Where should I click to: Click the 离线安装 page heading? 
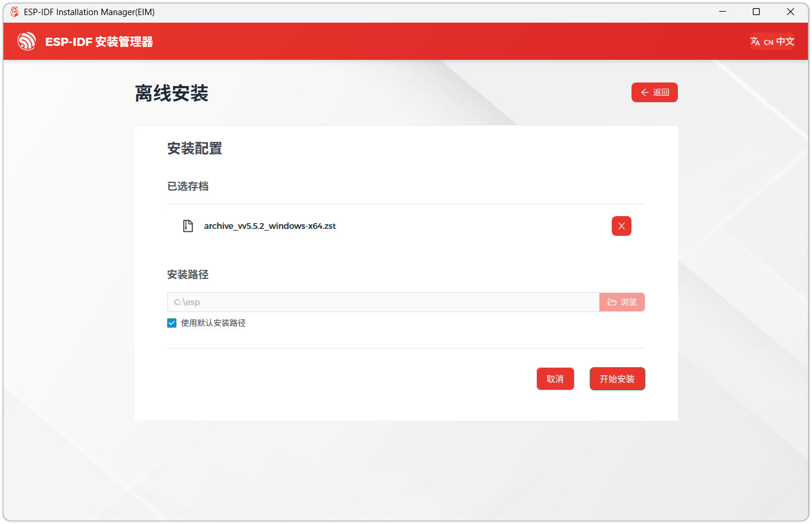click(x=172, y=93)
